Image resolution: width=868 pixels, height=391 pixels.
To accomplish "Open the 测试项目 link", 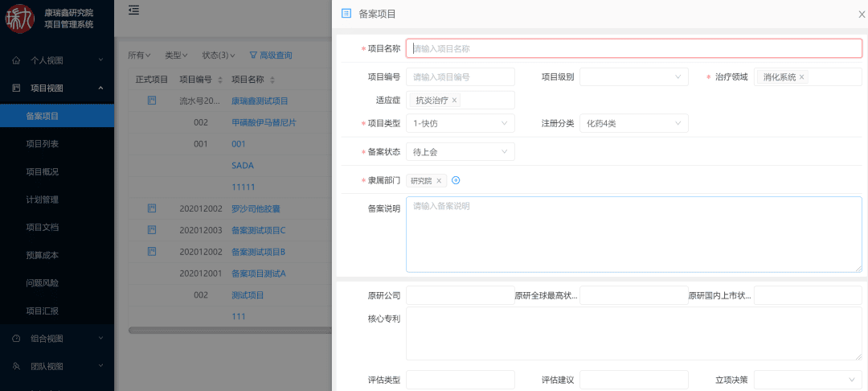I will pos(248,295).
